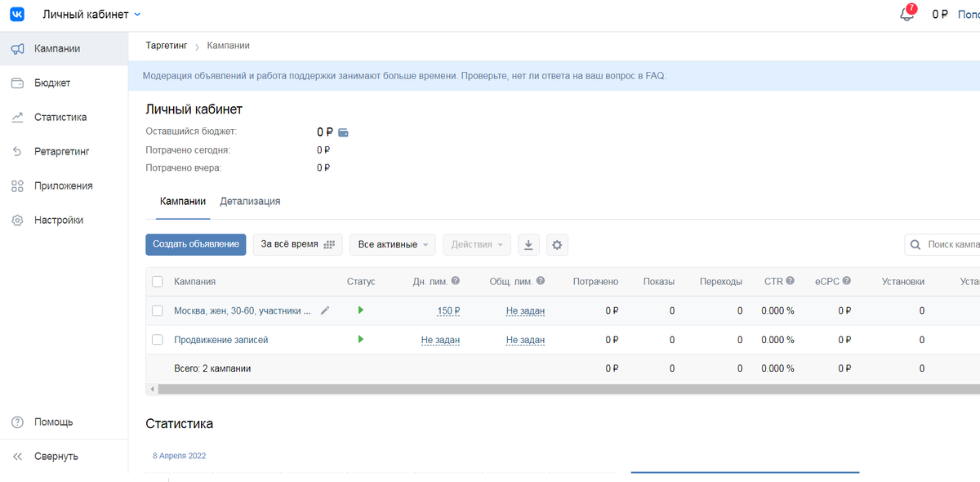The width and height of the screenshot is (980, 482).
Task: Click the Applications grid icon in sidebar
Action: (x=17, y=186)
